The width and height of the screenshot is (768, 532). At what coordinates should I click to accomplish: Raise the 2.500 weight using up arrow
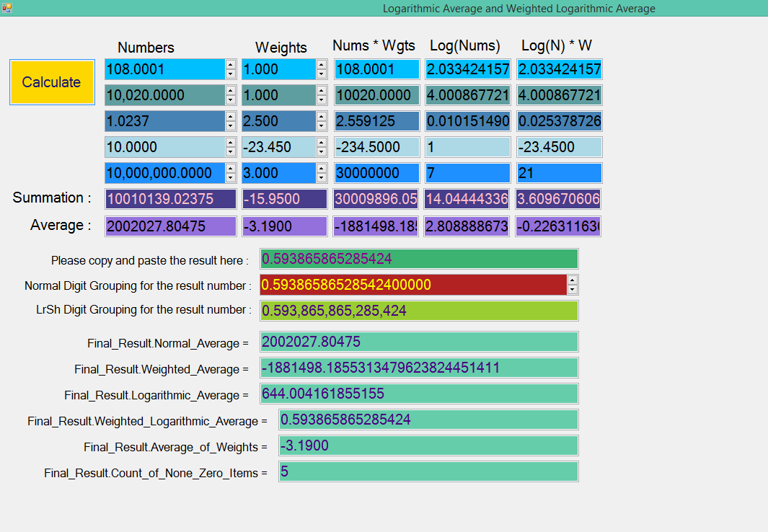322,117
